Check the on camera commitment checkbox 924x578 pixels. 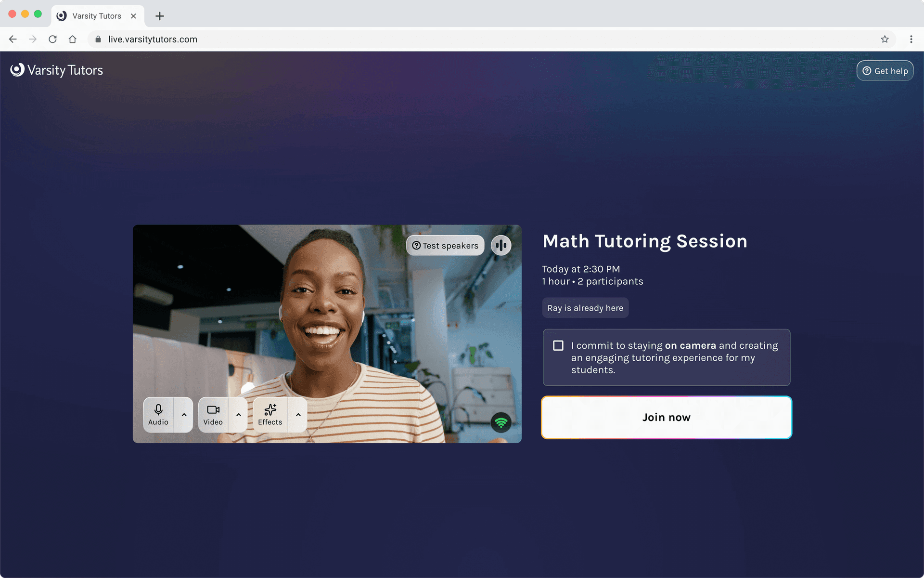coord(558,345)
